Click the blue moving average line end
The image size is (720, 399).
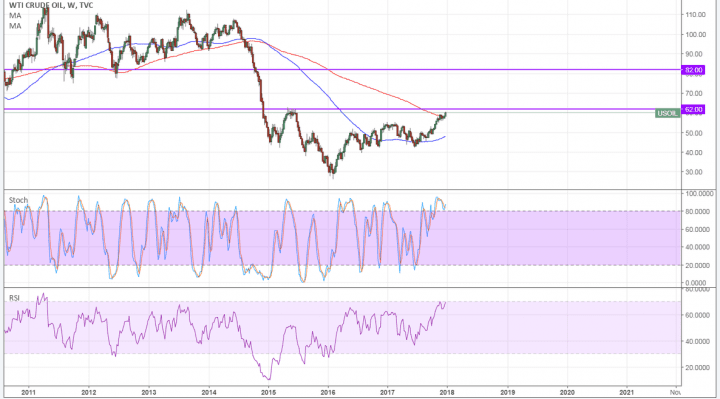tap(444, 137)
